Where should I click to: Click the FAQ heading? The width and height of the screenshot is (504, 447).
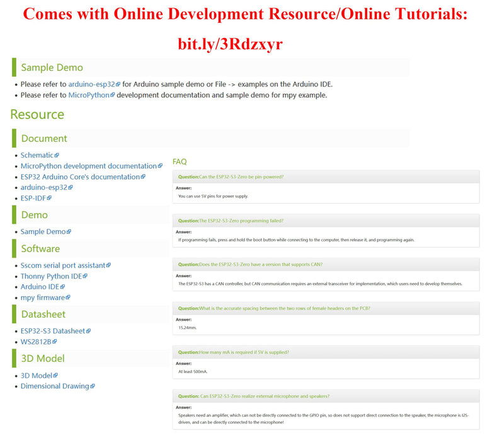click(x=180, y=162)
